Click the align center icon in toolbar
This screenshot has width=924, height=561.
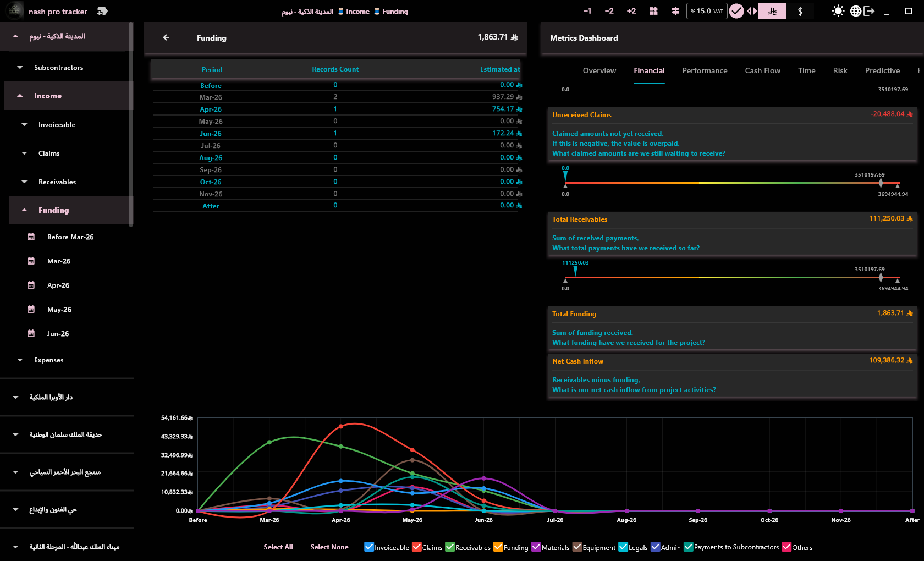pyautogui.click(x=675, y=11)
